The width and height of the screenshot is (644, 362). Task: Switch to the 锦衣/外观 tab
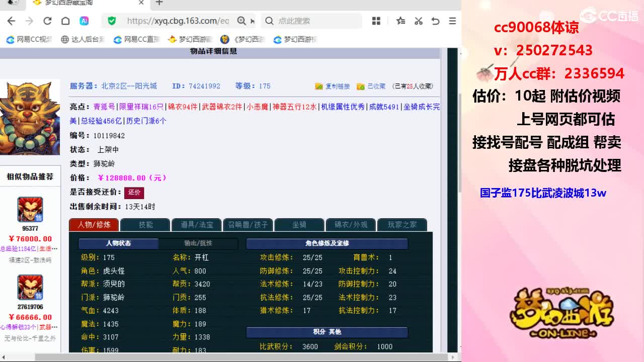click(x=351, y=225)
